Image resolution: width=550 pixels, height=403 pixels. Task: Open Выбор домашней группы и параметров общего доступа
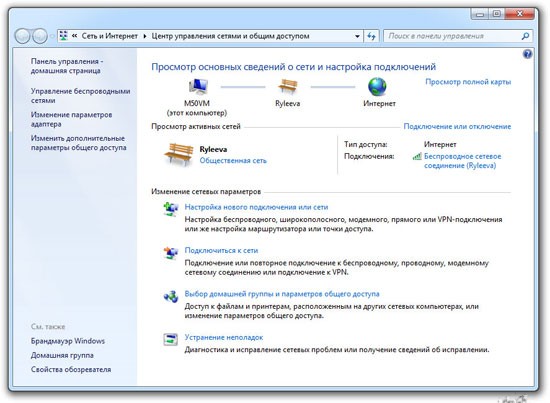[x=282, y=294]
